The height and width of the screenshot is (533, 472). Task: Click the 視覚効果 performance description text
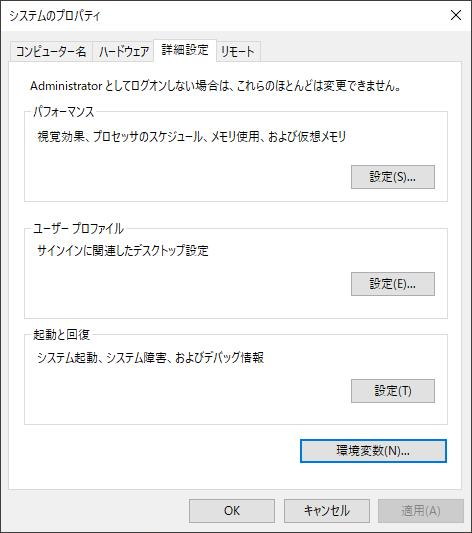click(x=192, y=137)
